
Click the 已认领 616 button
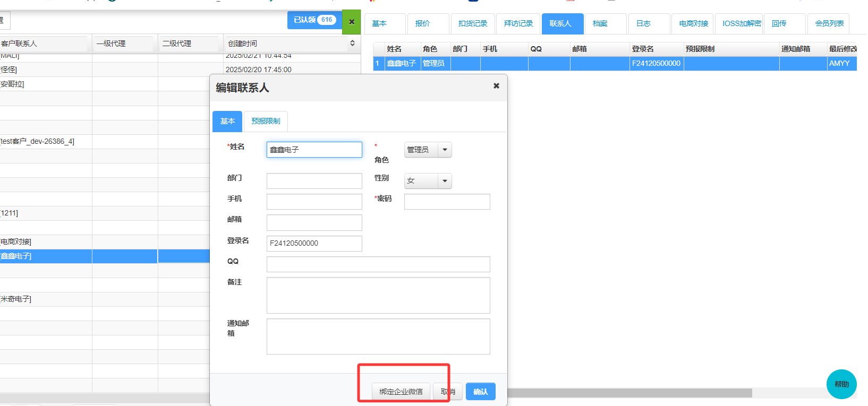[x=314, y=20]
